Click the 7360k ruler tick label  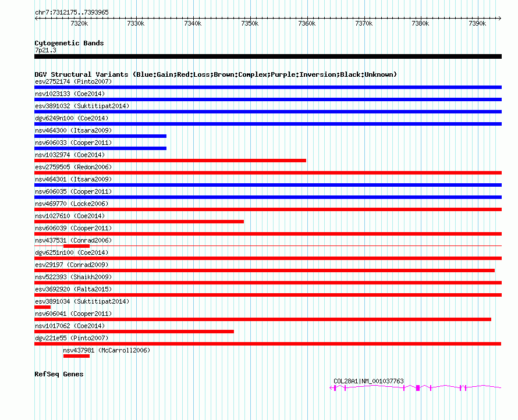click(x=307, y=23)
